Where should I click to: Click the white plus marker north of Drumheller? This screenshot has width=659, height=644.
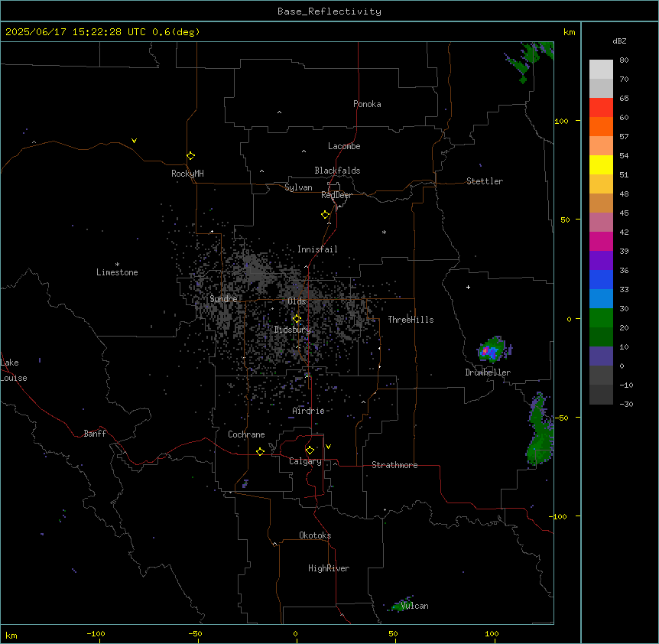pyautogui.click(x=468, y=287)
